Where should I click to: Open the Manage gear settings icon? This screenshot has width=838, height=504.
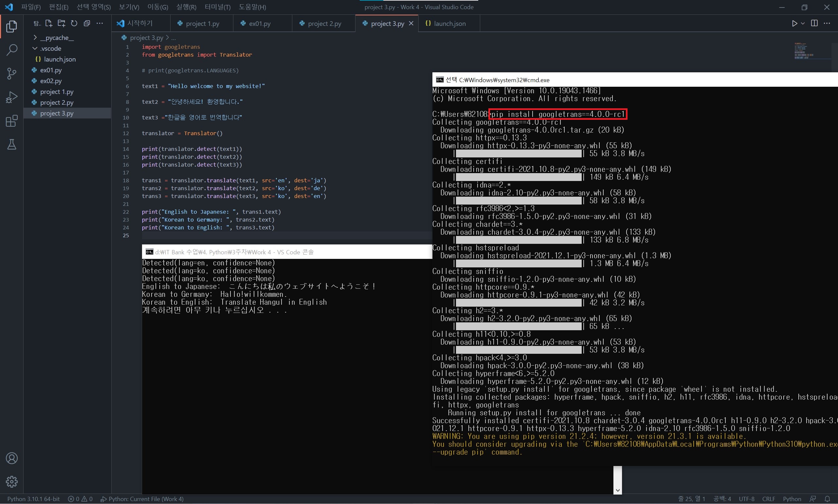(x=11, y=482)
